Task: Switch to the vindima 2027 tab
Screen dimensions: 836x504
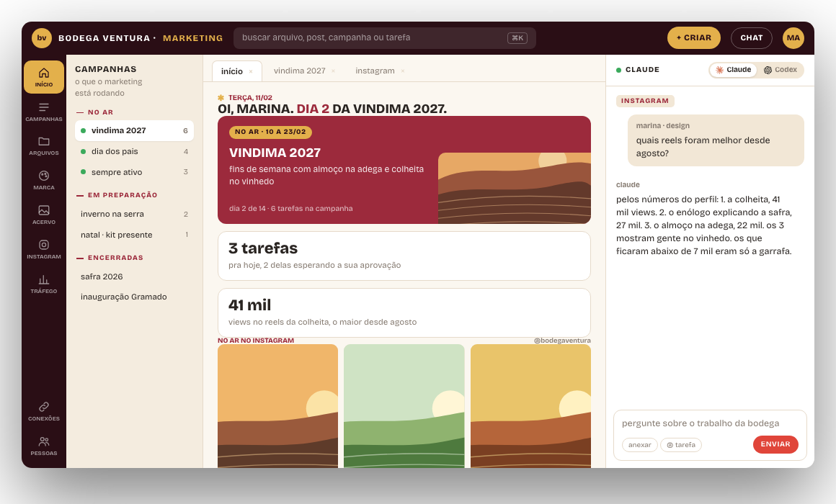Action: (x=300, y=71)
